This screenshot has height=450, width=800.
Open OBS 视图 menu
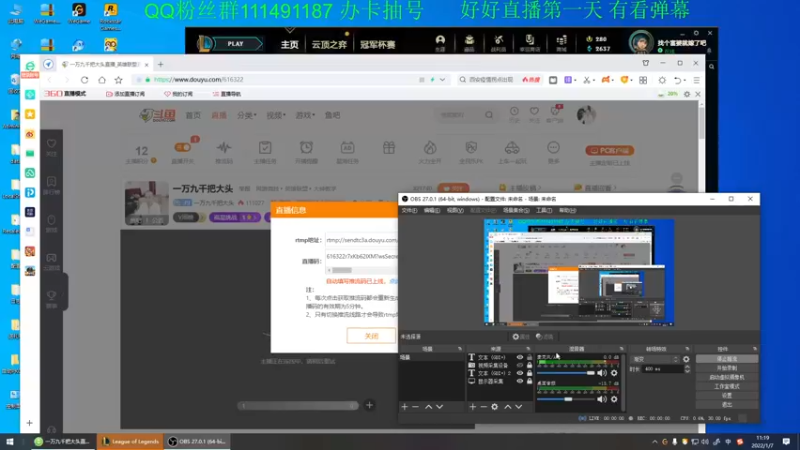[455, 210]
